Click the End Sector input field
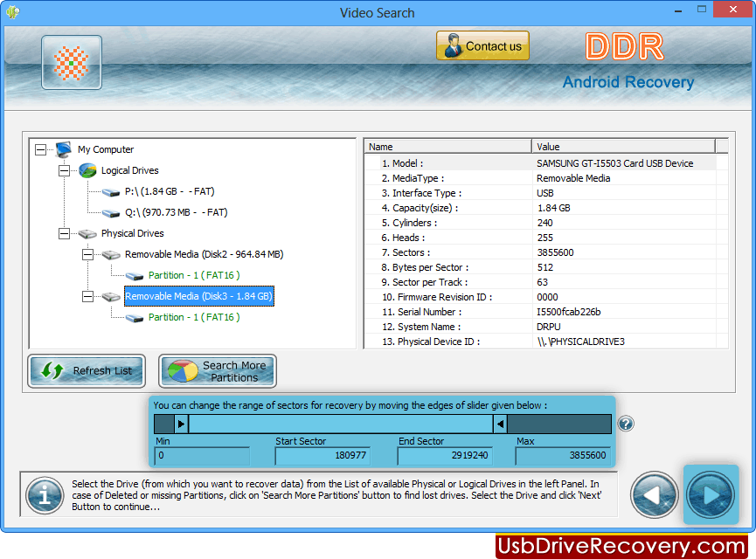This screenshot has height=559, width=756. (445, 455)
